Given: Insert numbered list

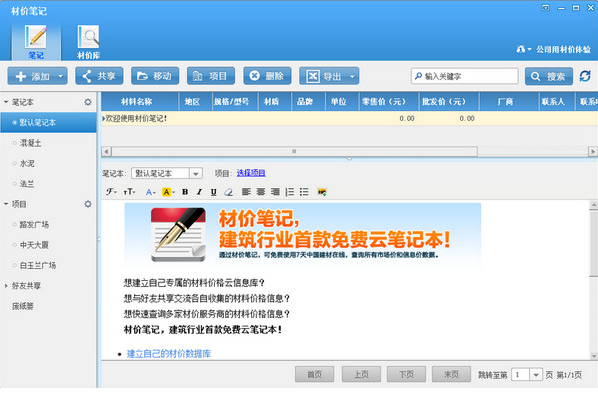Looking at the screenshot, I should 290,192.
